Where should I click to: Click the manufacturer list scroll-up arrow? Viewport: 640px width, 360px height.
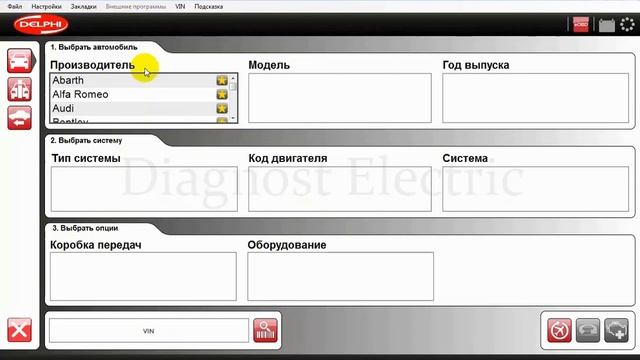233,78
